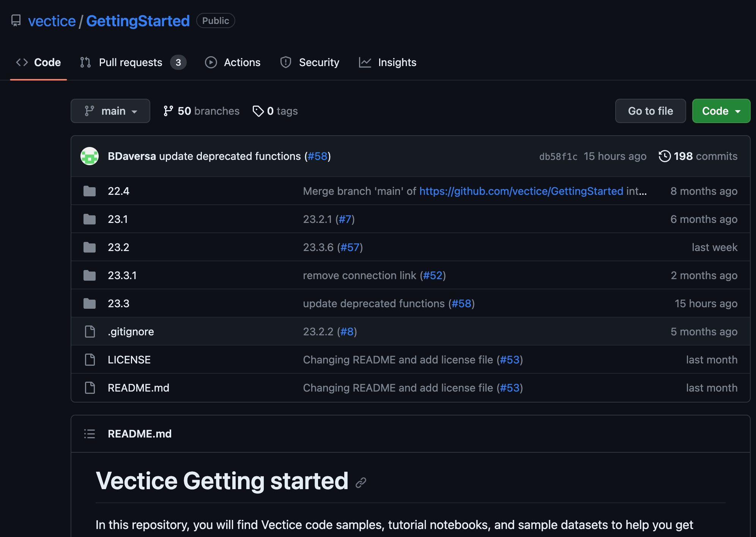The height and width of the screenshot is (537, 756).
Task: Click the anchor link icon beside heading
Action: (x=361, y=482)
